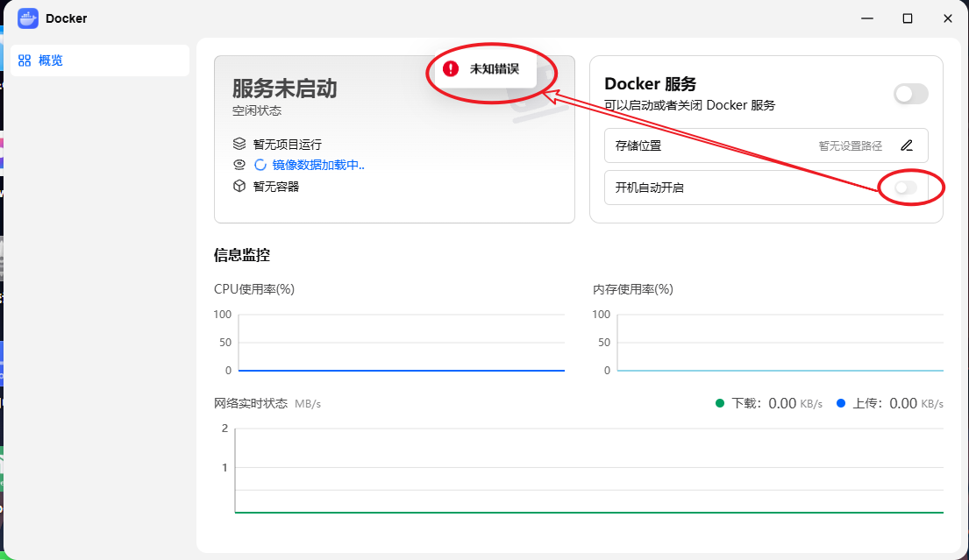This screenshot has width=969, height=560.
Task: Click the 网络实时状态 chart title
Action: [250, 403]
